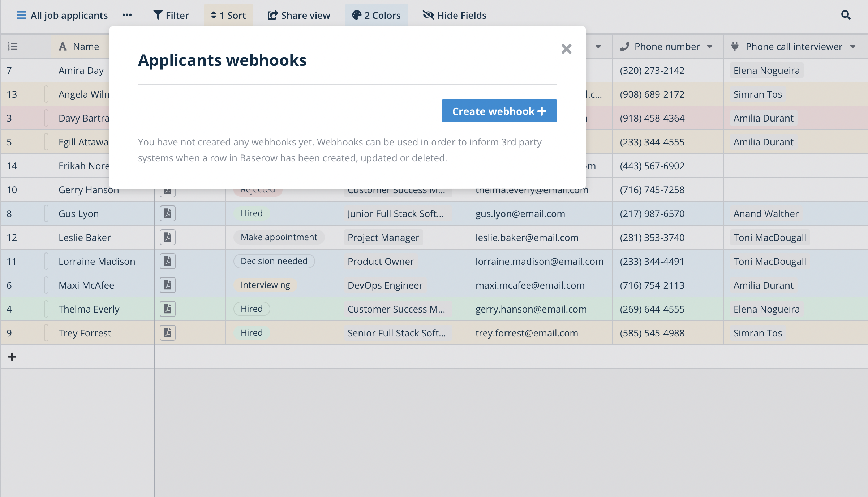Screen dimensions: 868x497
Task: Open Trey Forrest's resume file icon
Action: (168, 333)
